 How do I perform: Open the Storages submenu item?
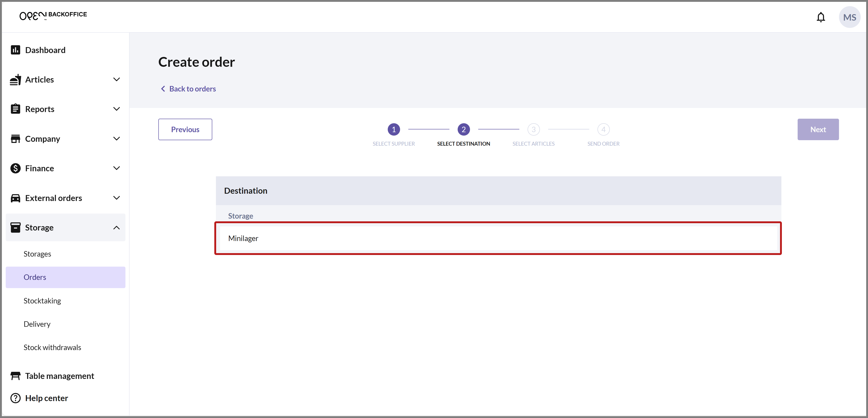coord(65,254)
